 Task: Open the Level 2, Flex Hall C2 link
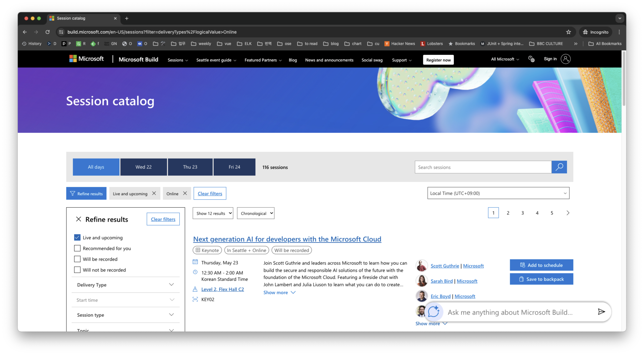point(222,289)
